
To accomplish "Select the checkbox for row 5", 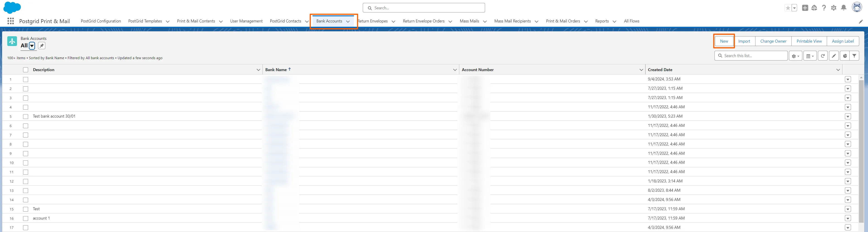I will 26,117.
